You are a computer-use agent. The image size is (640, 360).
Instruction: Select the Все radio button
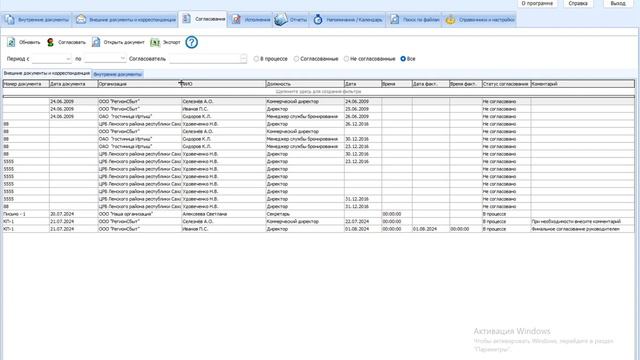(x=403, y=59)
